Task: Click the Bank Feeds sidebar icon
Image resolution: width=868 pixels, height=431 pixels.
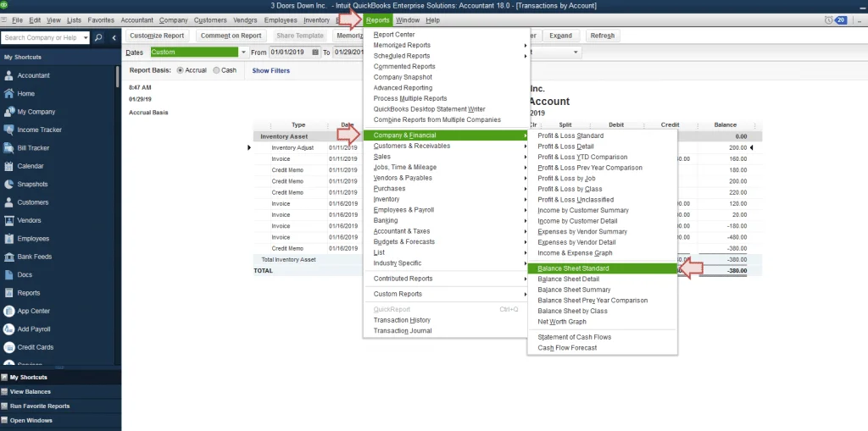Action: point(9,257)
